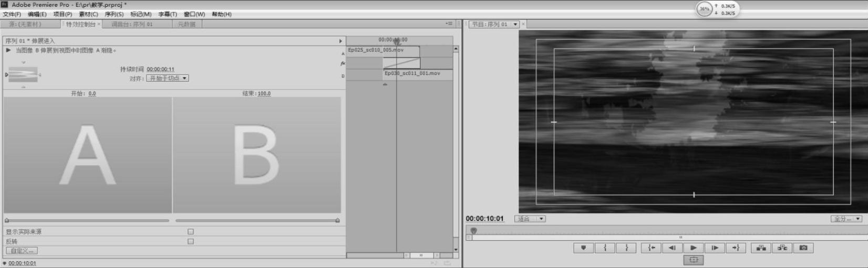Screen dimensions: 868x268
Task: Open the 字幕(T) menu
Action: coord(168,14)
